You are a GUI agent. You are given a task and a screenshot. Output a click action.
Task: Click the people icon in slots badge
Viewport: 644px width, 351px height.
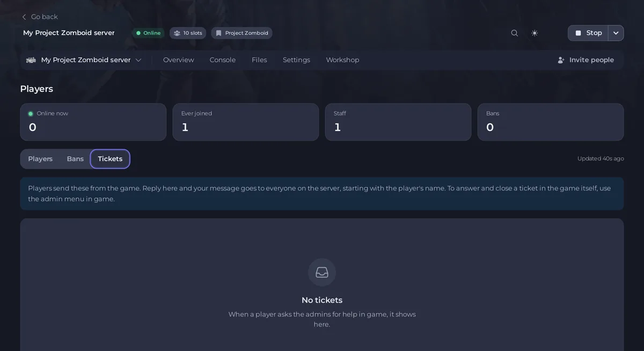tap(177, 33)
